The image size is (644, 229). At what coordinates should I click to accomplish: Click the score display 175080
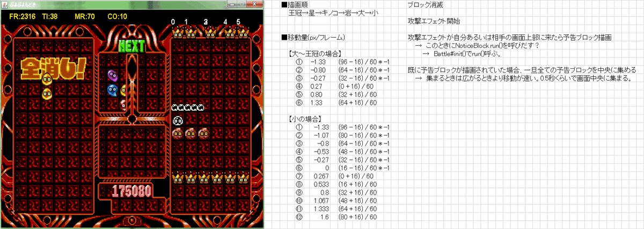point(132,190)
